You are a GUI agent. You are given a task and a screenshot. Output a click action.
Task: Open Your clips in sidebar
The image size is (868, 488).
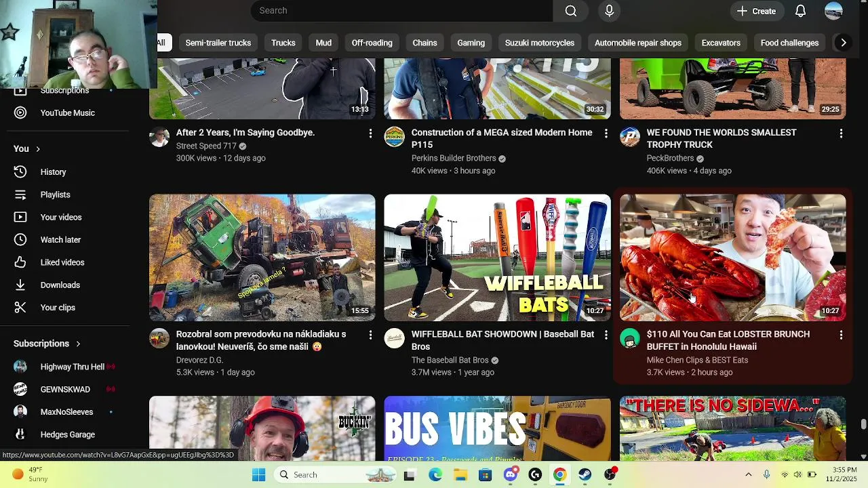coord(58,308)
